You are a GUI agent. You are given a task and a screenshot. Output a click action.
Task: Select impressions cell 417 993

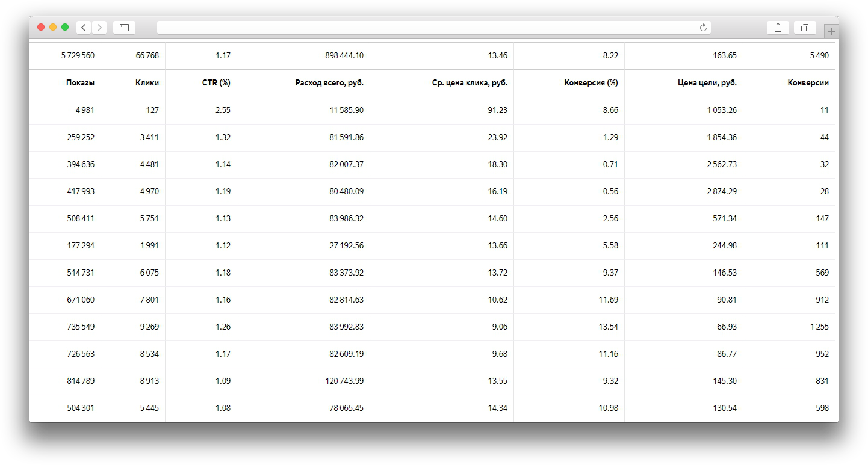click(x=81, y=191)
